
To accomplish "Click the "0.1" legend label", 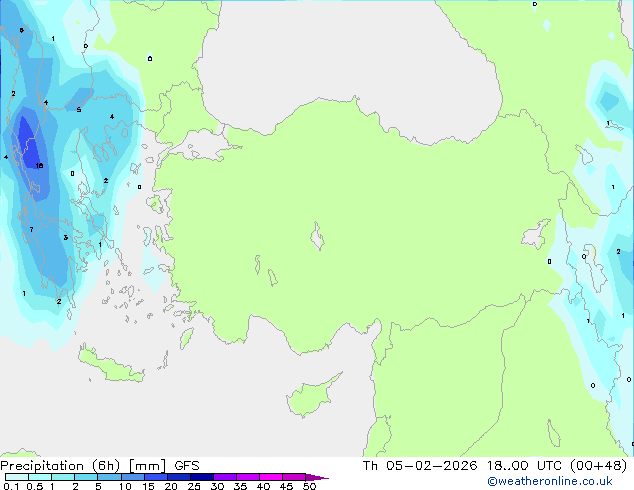I will [11, 486].
